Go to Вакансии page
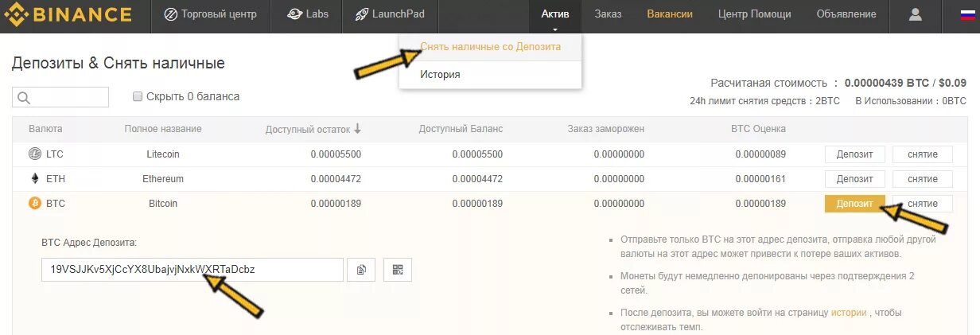This screenshot has height=335, width=980. click(x=670, y=14)
